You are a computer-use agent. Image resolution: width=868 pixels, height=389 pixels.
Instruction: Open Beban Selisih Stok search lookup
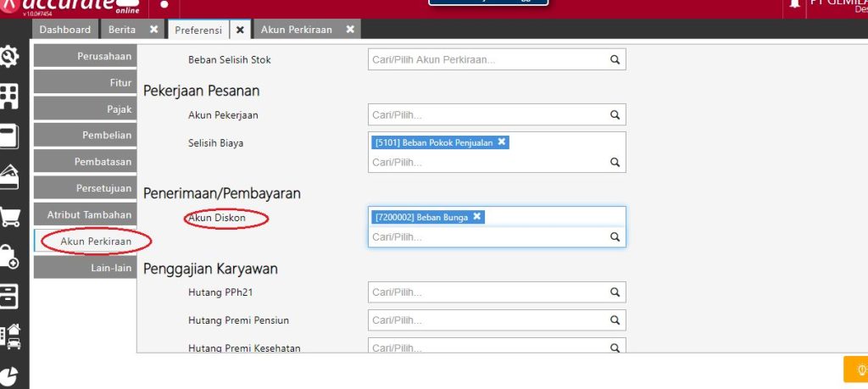(x=615, y=60)
